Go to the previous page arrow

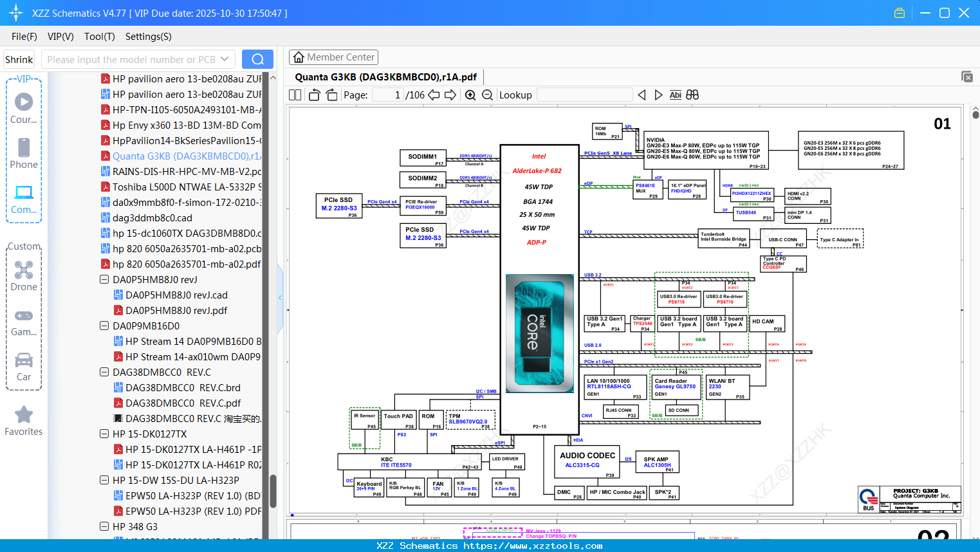point(434,95)
